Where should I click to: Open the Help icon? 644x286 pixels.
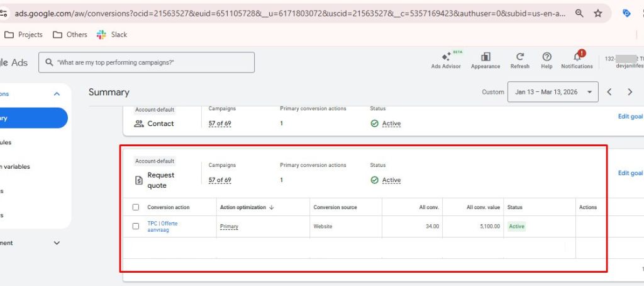[x=547, y=57]
